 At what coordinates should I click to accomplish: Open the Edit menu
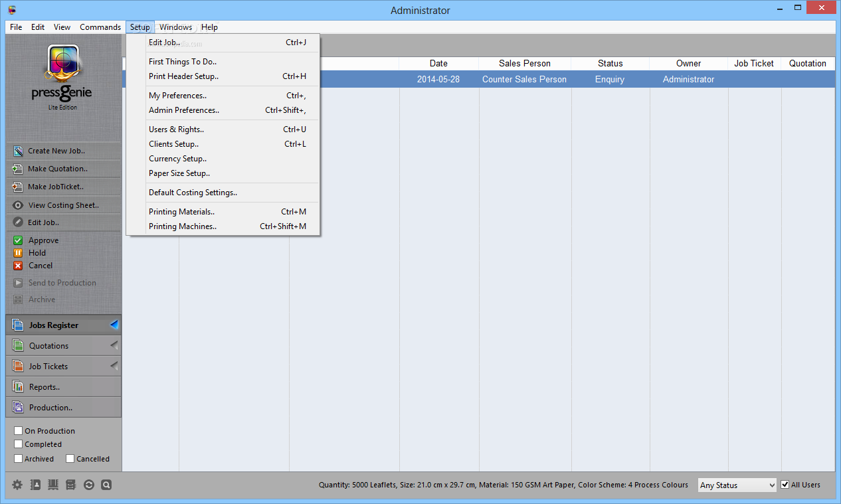tap(38, 27)
